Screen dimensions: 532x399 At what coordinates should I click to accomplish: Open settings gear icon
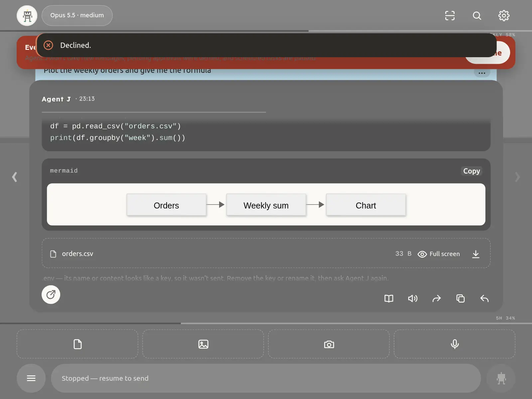[x=504, y=16]
